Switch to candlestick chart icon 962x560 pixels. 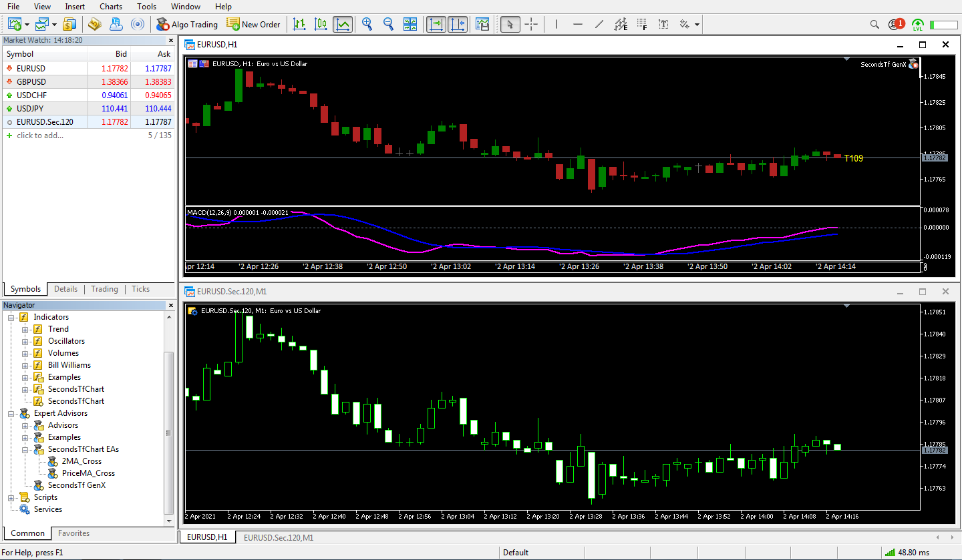click(321, 25)
